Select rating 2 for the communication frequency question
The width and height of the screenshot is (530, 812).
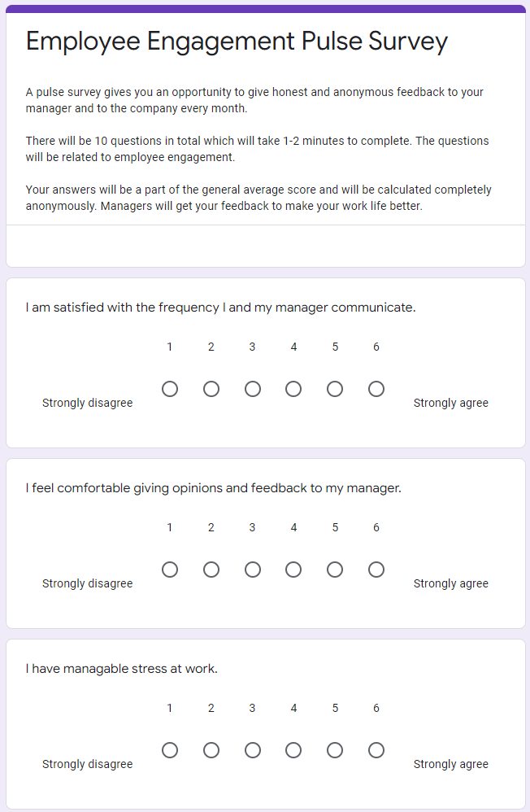pos(211,389)
